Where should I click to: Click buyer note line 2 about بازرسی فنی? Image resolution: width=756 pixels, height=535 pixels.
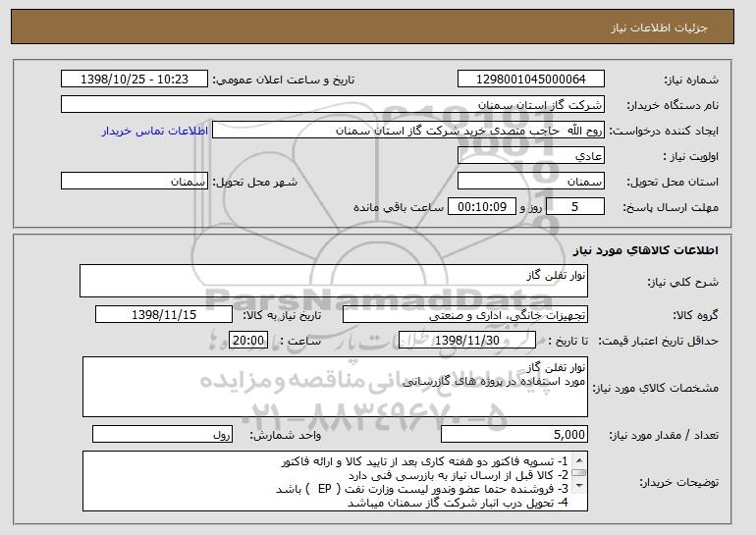point(459,476)
